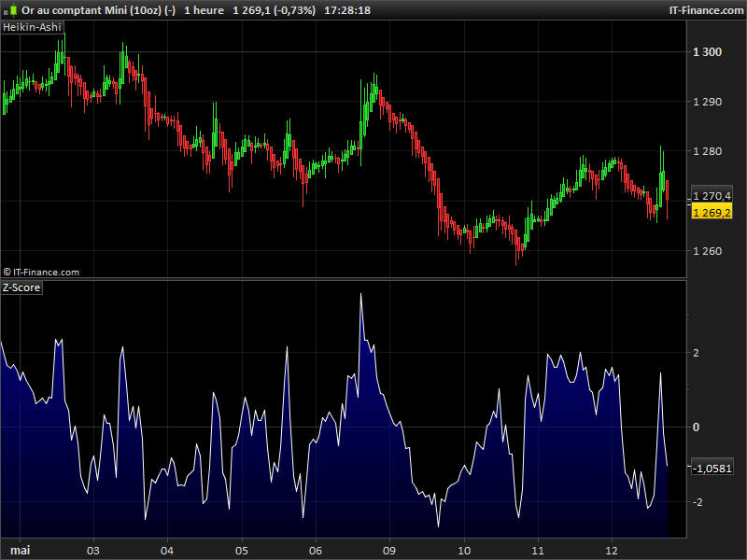Screen dimensions: 747x560
Task: Click the Z-Score axis value 2
Action: (x=695, y=353)
